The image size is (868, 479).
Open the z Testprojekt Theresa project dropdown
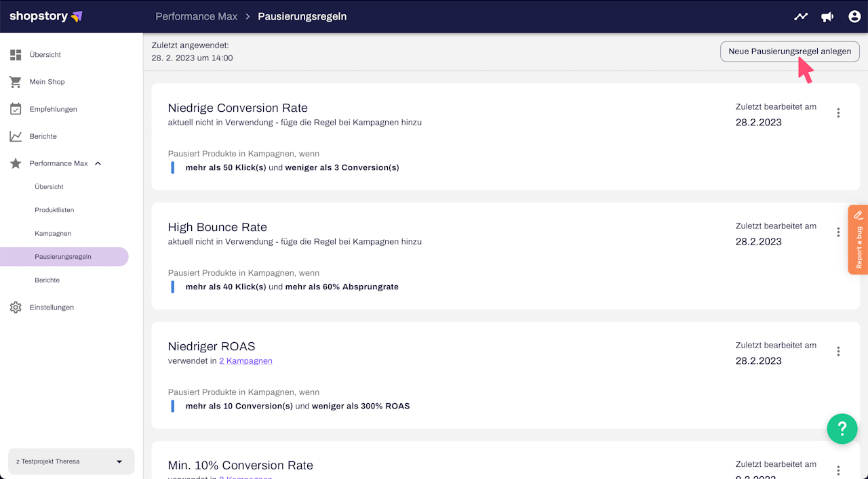click(71, 461)
